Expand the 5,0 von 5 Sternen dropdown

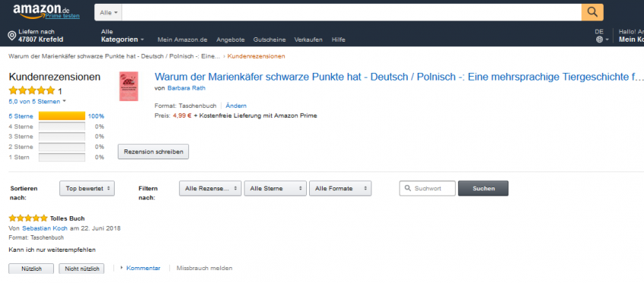coord(37,102)
